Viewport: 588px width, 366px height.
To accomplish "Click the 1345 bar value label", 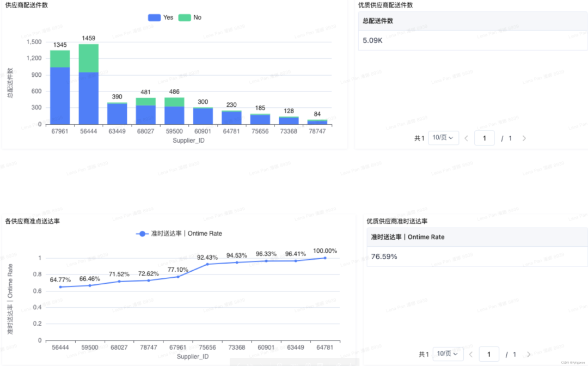I will coord(60,45).
